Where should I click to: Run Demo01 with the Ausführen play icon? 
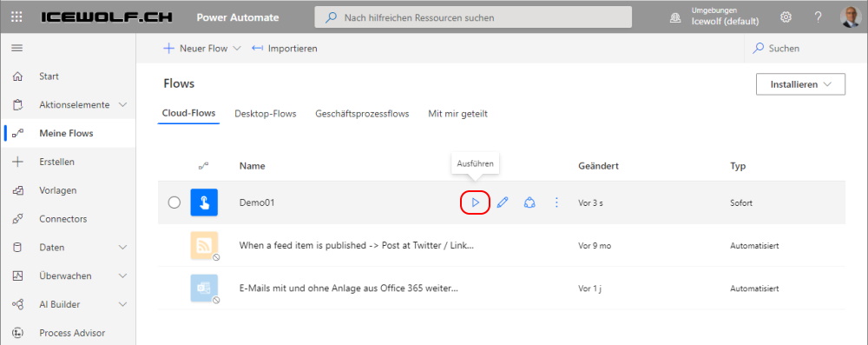click(475, 203)
